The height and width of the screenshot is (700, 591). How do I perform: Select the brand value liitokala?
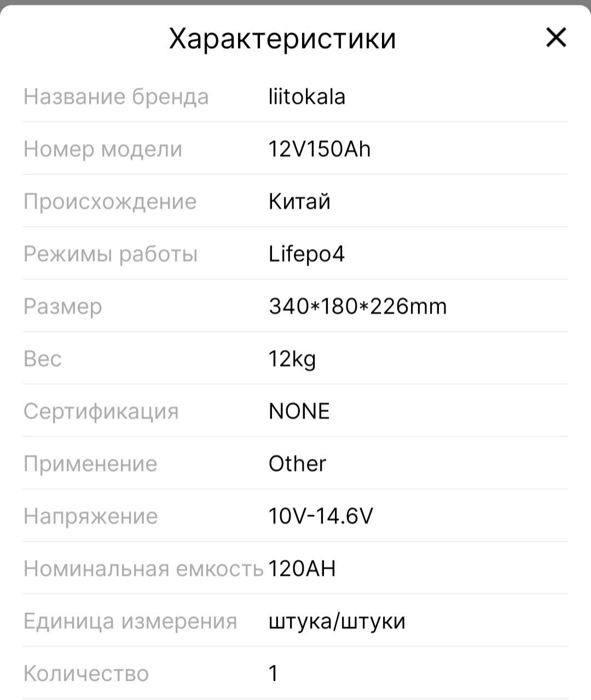click(x=307, y=97)
